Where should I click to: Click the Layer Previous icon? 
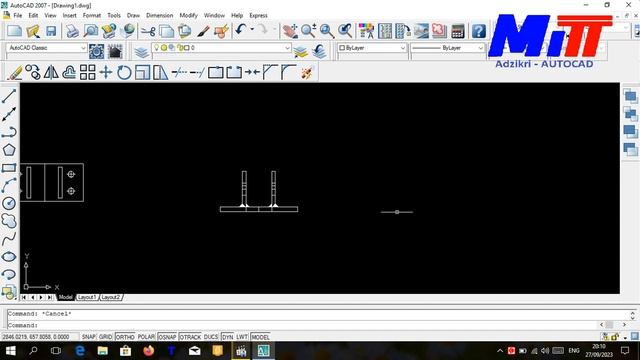click(319, 51)
